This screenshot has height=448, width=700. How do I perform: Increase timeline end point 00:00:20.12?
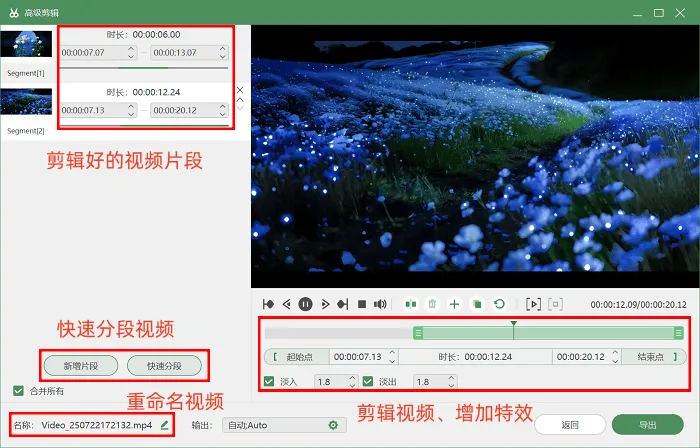615,353
